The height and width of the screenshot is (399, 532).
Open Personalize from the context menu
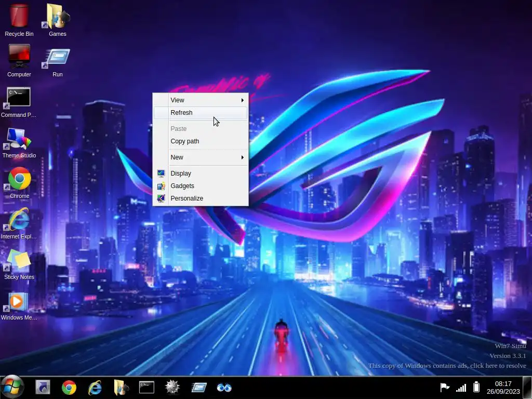pos(201,198)
